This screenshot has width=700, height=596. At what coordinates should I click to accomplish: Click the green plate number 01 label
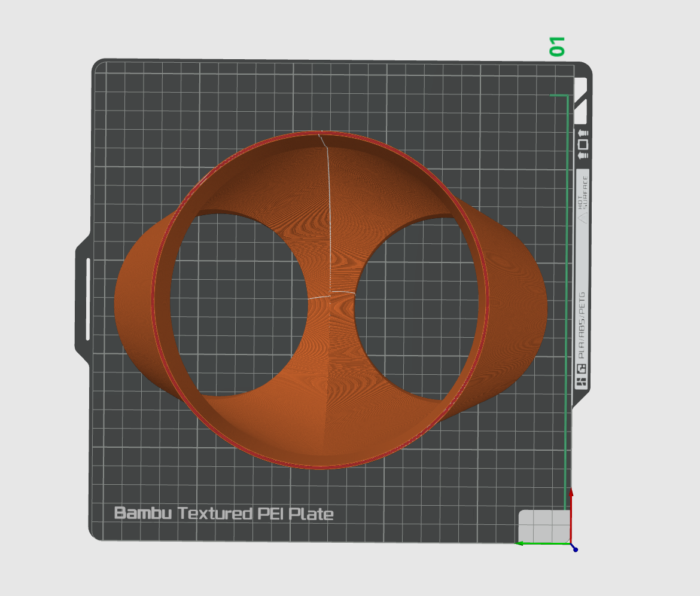(557, 47)
